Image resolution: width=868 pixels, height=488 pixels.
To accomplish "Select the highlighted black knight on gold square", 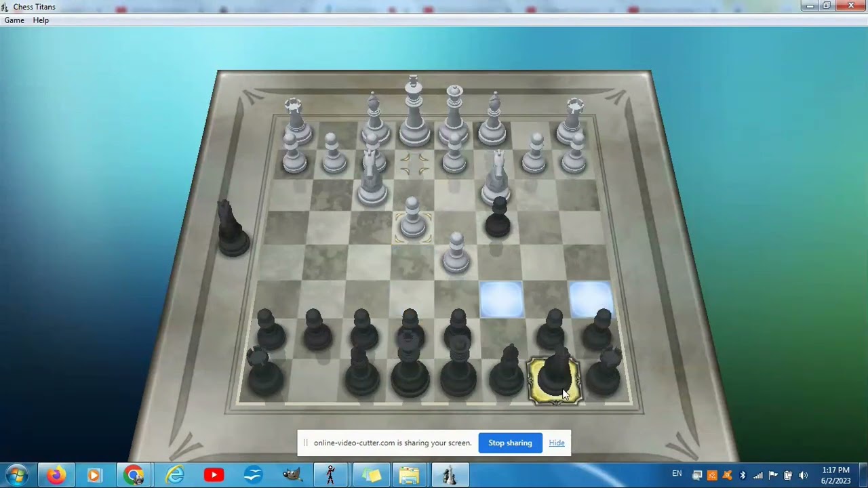I will point(555,380).
